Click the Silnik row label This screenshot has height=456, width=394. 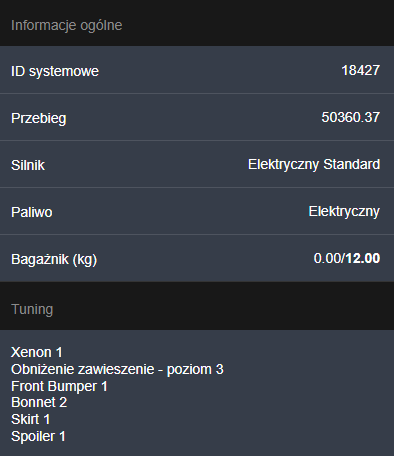point(28,165)
